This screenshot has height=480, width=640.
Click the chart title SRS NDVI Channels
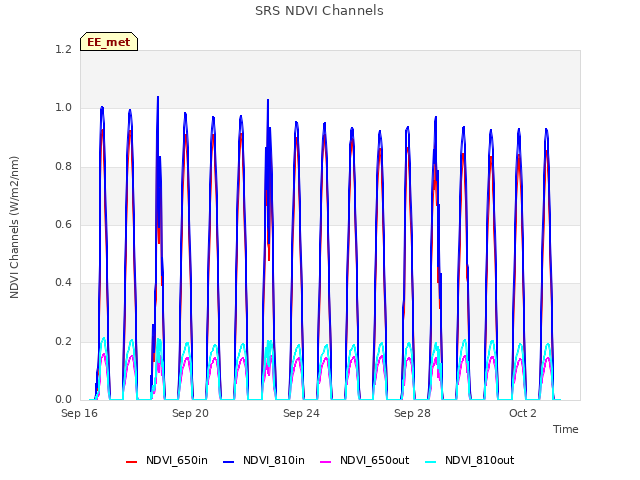[x=319, y=11]
